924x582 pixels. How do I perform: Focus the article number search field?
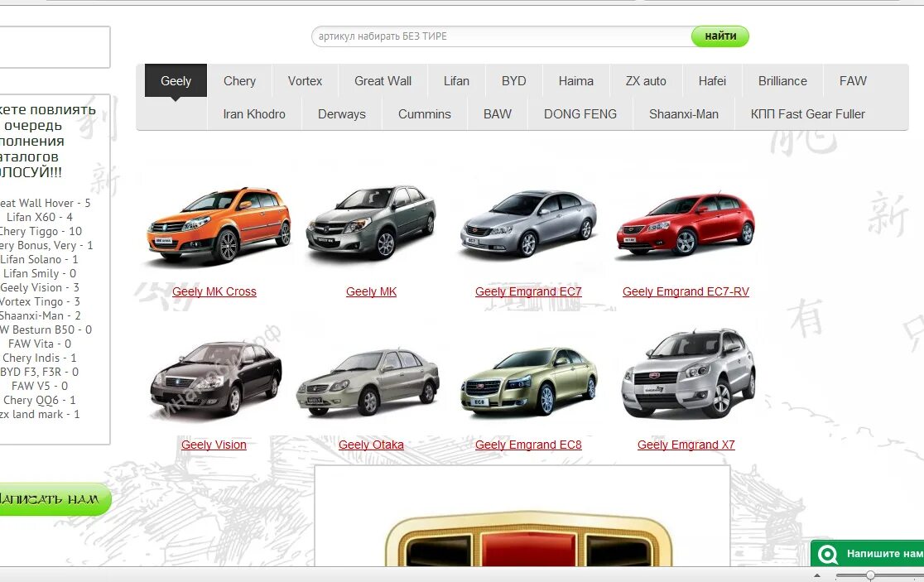tap(502, 36)
